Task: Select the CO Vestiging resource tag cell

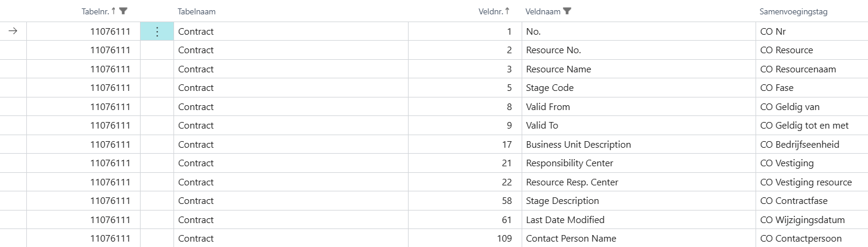Action: tap(806, 182)
